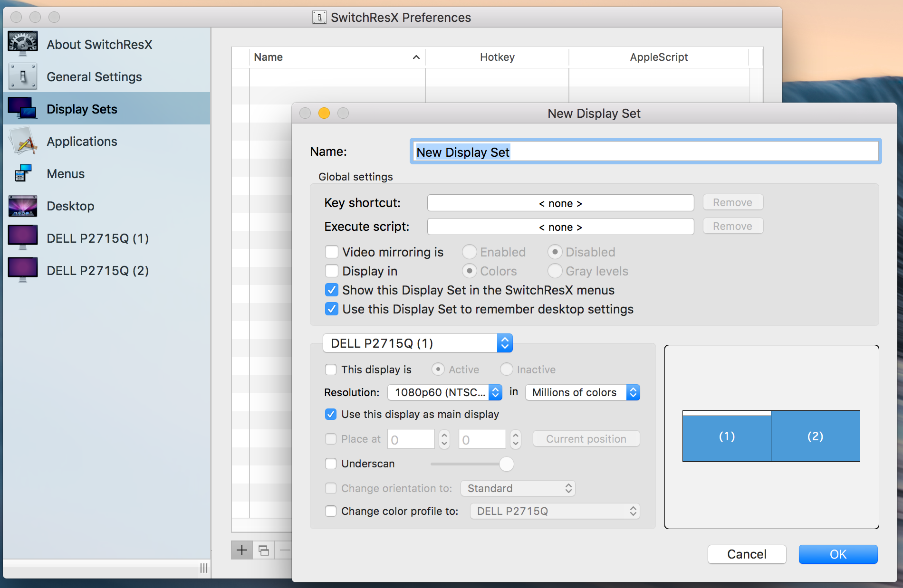Viewport: 903px width, 588px height.
Task: Grab the sidebar resize handle
Action: (x=204, y=568)
